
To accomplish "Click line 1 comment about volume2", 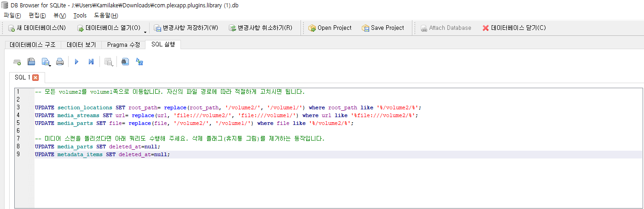I will (170, 92).
